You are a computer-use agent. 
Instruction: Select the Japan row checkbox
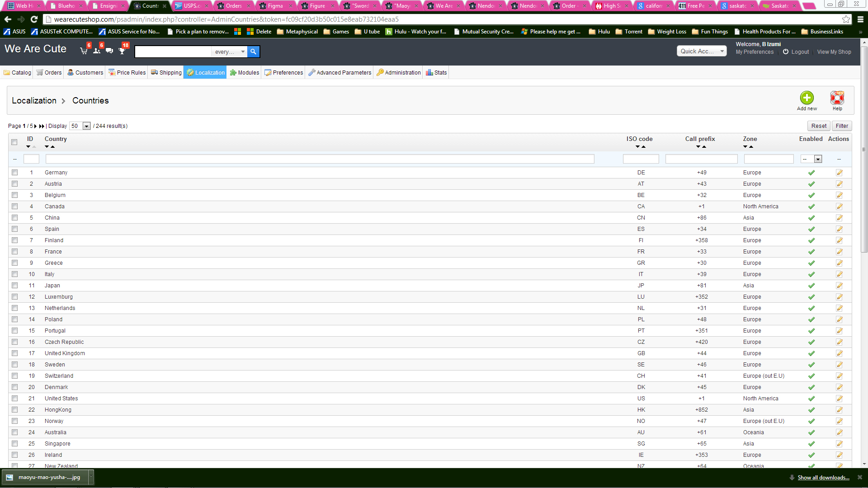pyautogui.click(x=15, y=286)
